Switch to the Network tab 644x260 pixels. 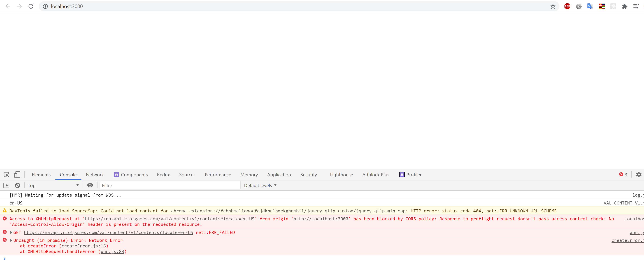pos(95,174)
